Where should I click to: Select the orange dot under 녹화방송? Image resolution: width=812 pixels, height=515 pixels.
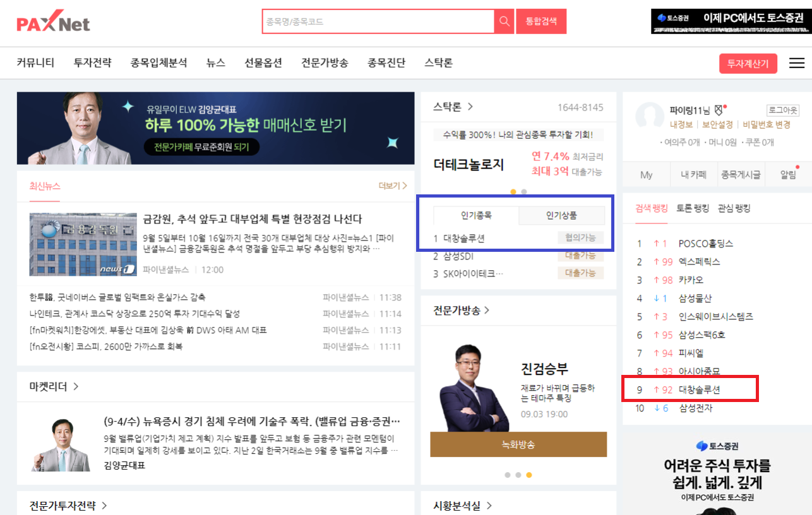(528, 475)
